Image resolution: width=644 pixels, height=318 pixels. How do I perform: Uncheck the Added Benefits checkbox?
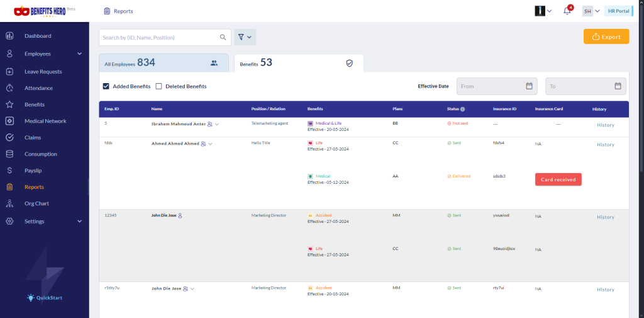[106, 86]
